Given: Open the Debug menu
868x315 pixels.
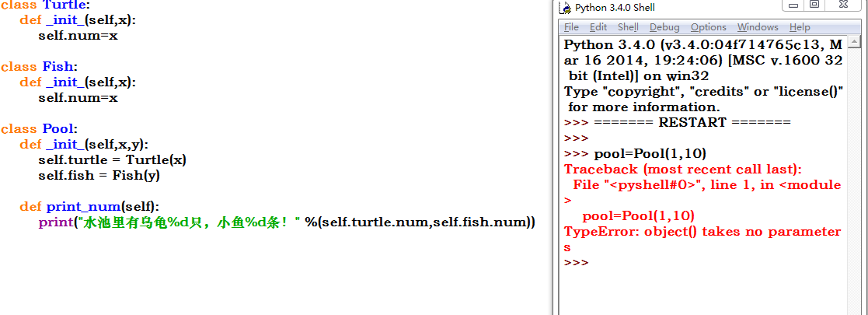Looking at the screenshot, I should point(664,27).
